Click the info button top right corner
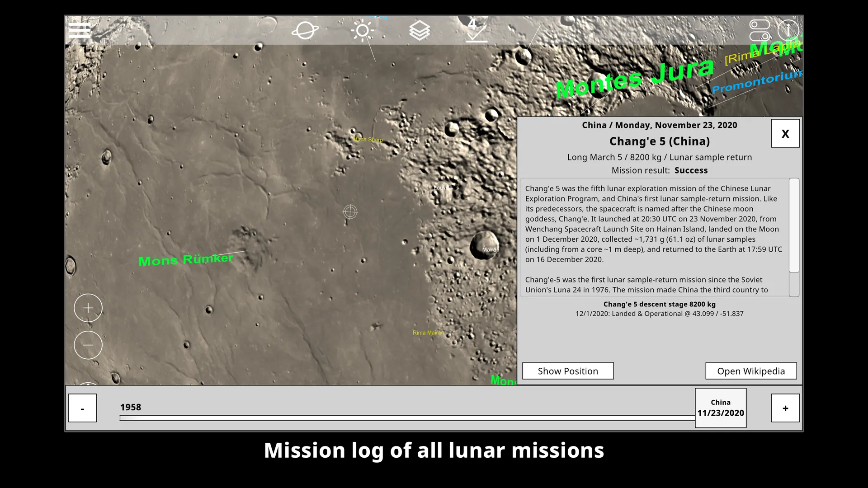This screenshot has width=868, height=488. (x=788, y=30)
